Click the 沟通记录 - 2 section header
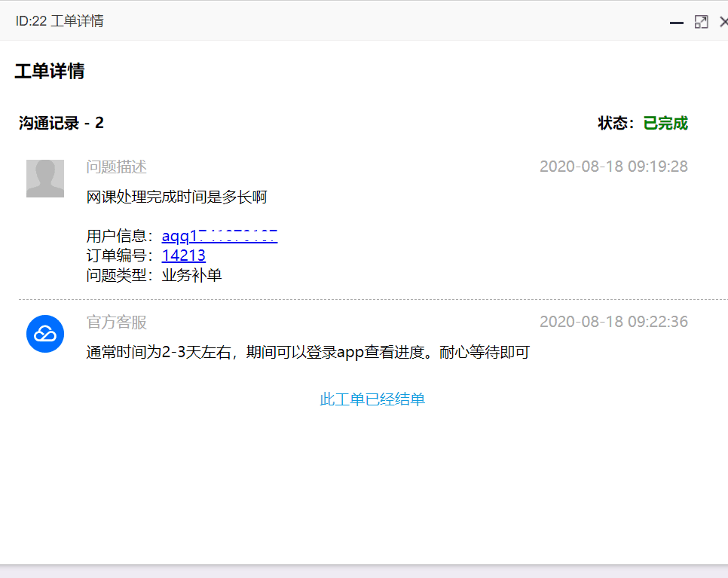 (x=60, y=123)
